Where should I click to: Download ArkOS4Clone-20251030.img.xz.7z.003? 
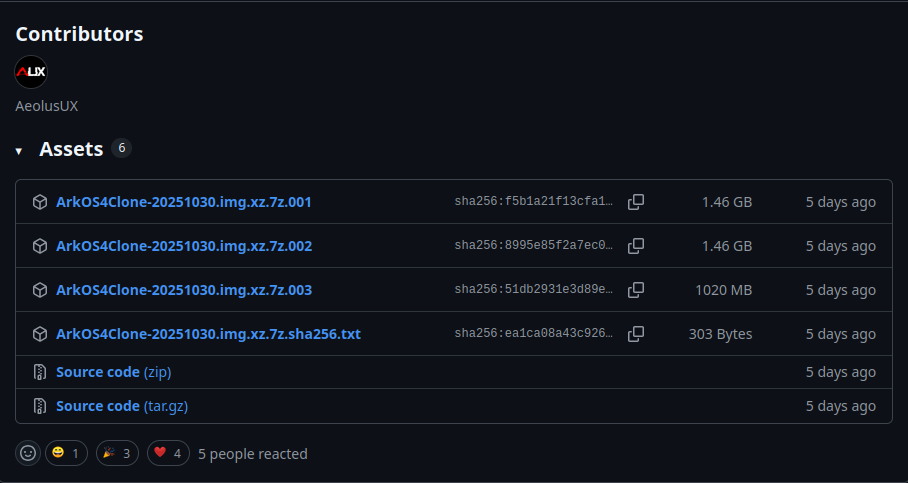[183, 290]
